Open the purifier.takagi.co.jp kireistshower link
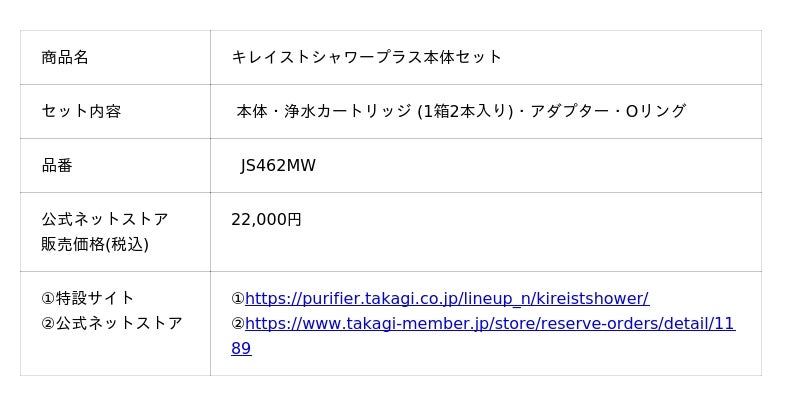800x406 pixels. [x=447, y=298]
